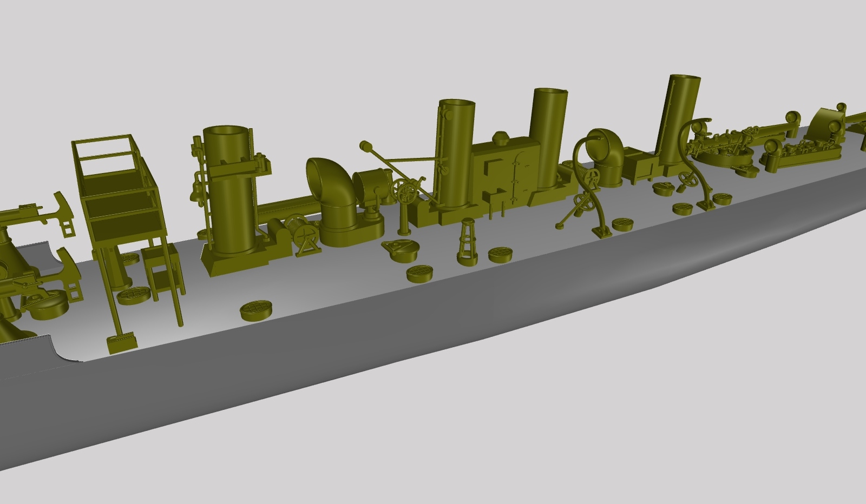Viewport: 866px width, 504px height.
Task: Select the isolated round deck hatch at lower left
Action: pyautogui.click(x=254, y=311)
